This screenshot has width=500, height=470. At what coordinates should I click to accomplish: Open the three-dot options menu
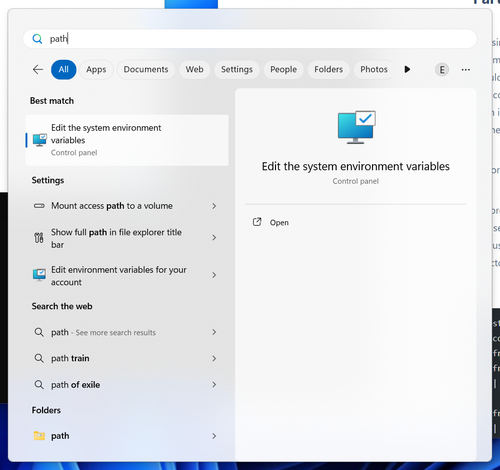click(466, 70)
